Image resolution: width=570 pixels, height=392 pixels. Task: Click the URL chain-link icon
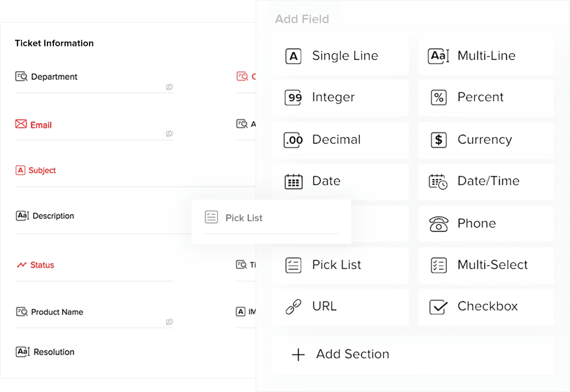tap(293, 307)
